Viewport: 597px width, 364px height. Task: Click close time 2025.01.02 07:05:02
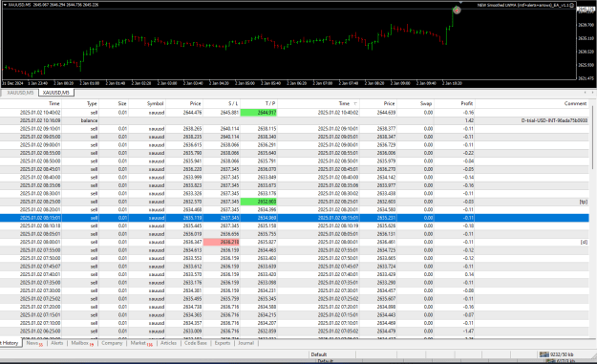tap(338, 332)
